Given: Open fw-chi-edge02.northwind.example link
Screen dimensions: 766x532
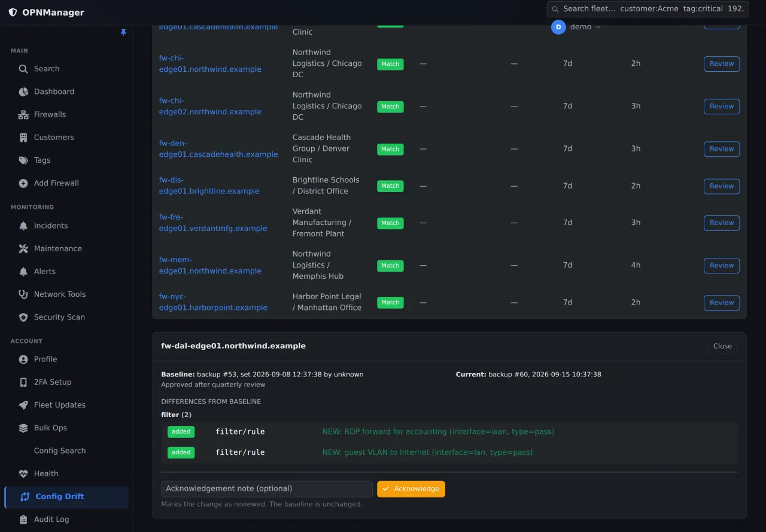Looking at the screenshot, I should pos(210,106).
